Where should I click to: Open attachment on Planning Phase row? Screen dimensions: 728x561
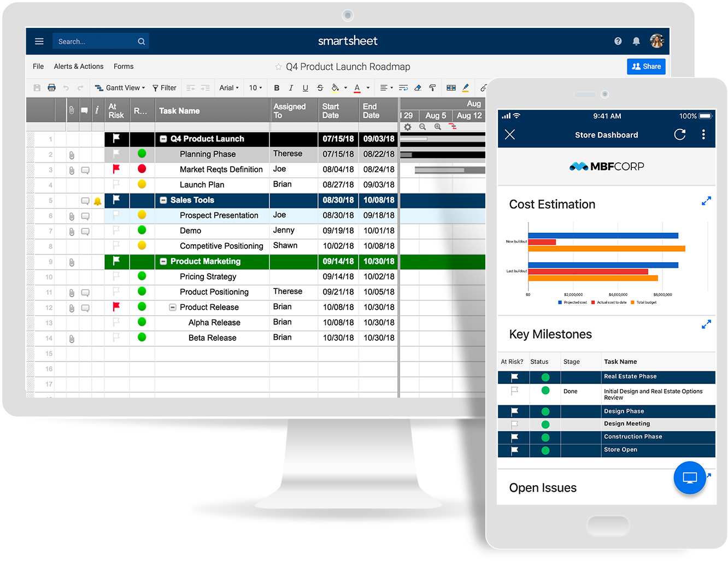pos(72,155)
